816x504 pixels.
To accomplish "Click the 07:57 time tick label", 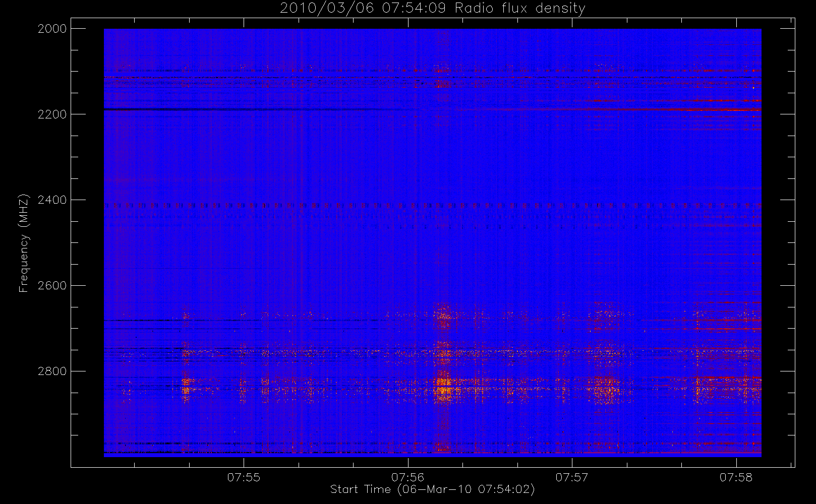I will (x=572, y=477).
